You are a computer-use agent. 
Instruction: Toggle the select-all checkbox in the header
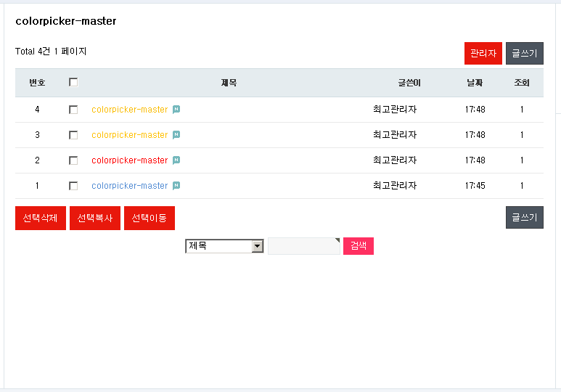click(x=73, y=83)
